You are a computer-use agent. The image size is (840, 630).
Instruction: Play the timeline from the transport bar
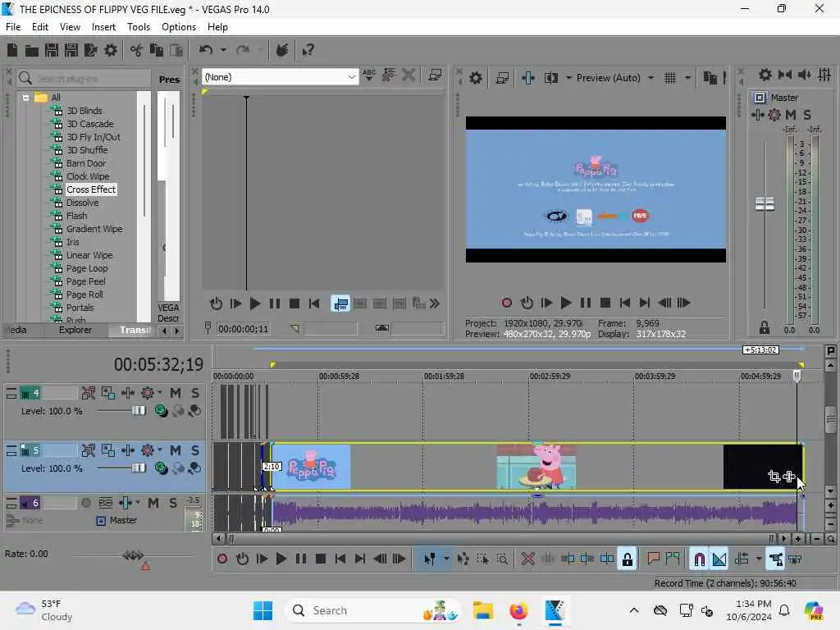click(281, 559)
